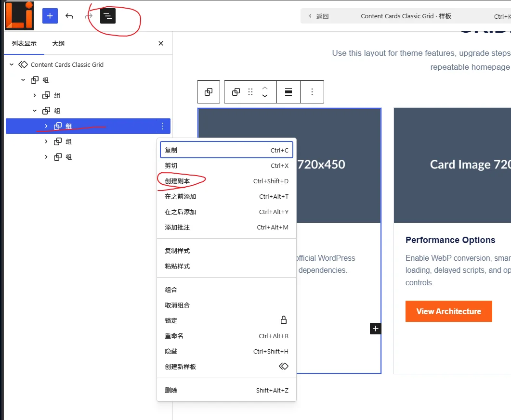Screen dimensions: 511x420
Task: Expand the highlighted 组 block
Action: (x=46, y=126)
